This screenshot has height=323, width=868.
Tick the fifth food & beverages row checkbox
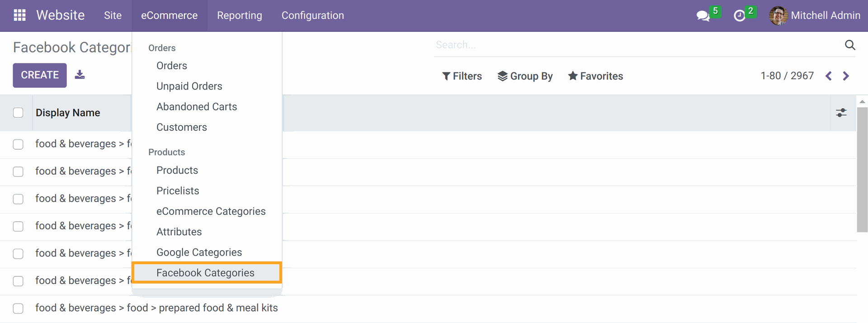18,254
